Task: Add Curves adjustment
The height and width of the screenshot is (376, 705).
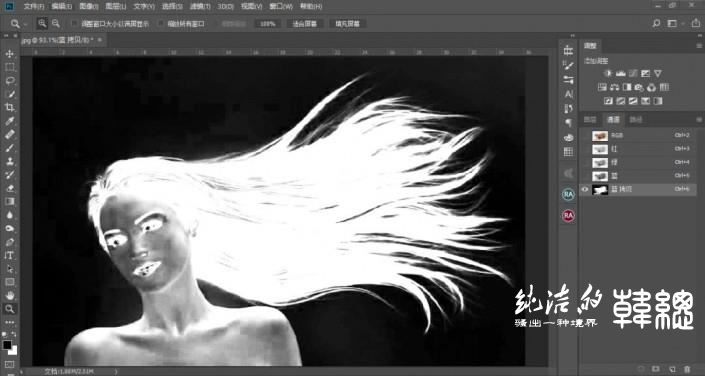Action: 633,73
